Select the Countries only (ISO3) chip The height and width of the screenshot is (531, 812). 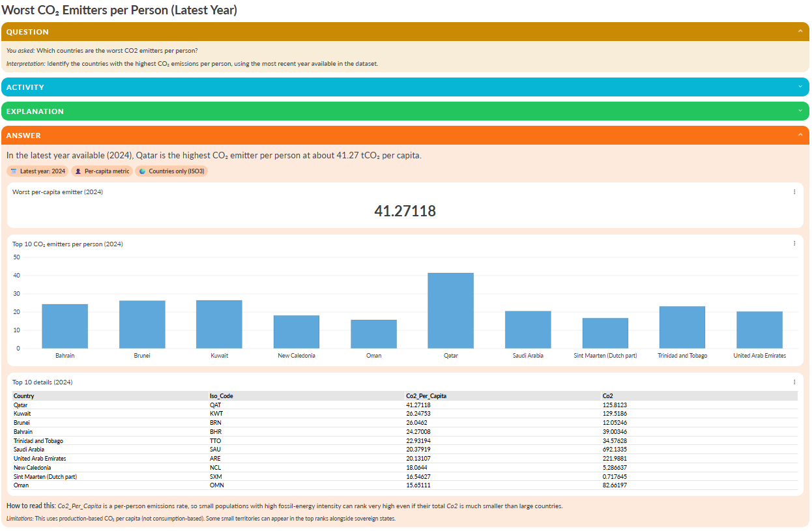(171, 171)
